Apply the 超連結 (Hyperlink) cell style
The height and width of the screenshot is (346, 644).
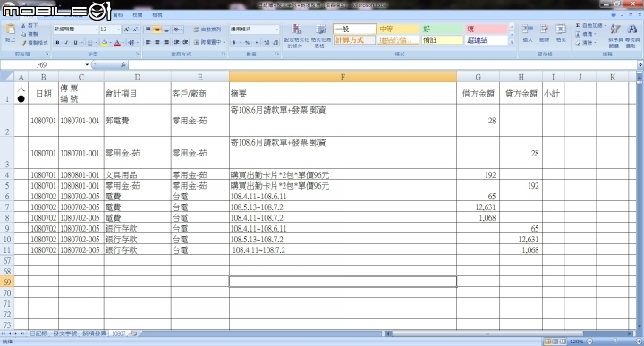pos(487,40)
